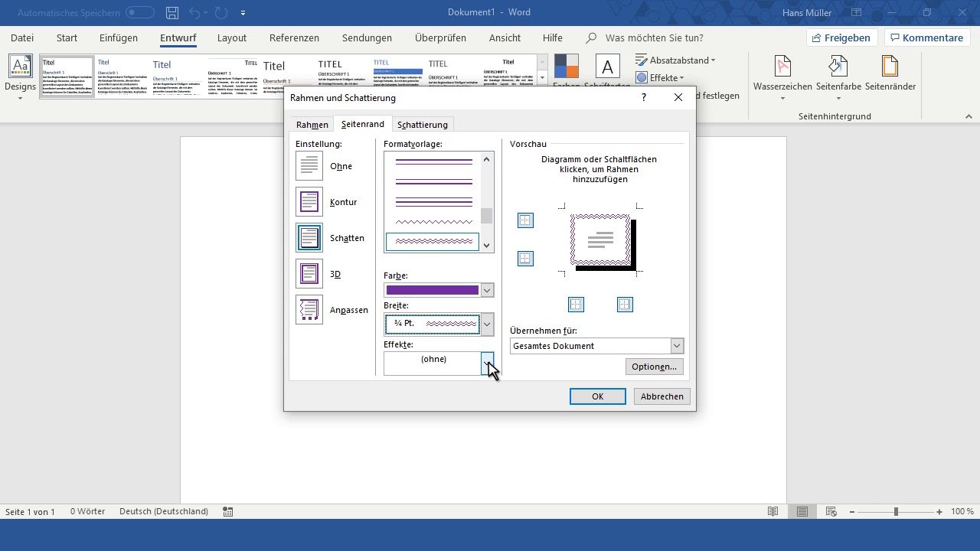Click the Freigeben share button
This screenshot has height=551, width=980.
(841, 37)
